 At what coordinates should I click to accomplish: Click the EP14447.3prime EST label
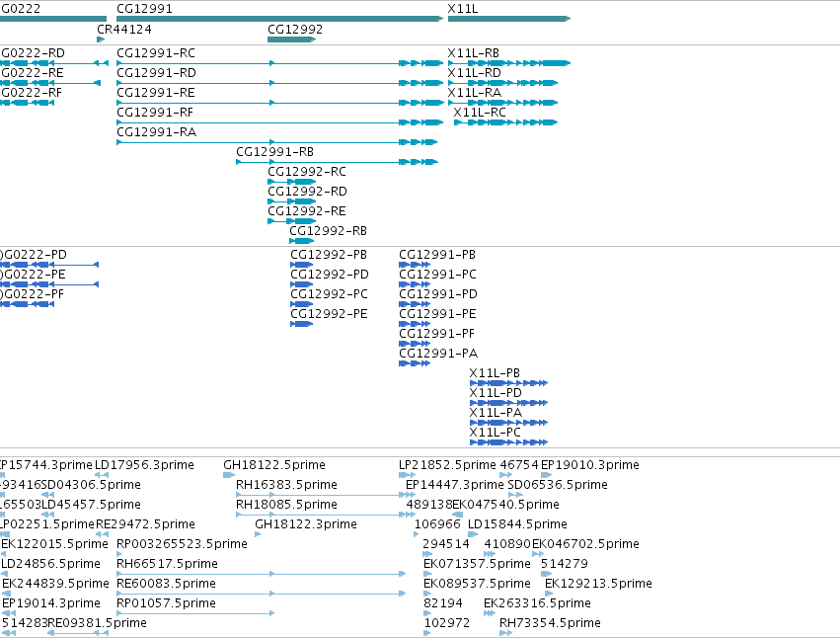click(455, 485)
